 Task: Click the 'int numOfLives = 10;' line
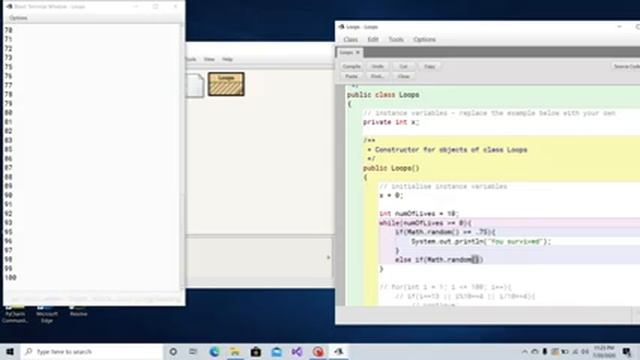click(x=419, y=214)
